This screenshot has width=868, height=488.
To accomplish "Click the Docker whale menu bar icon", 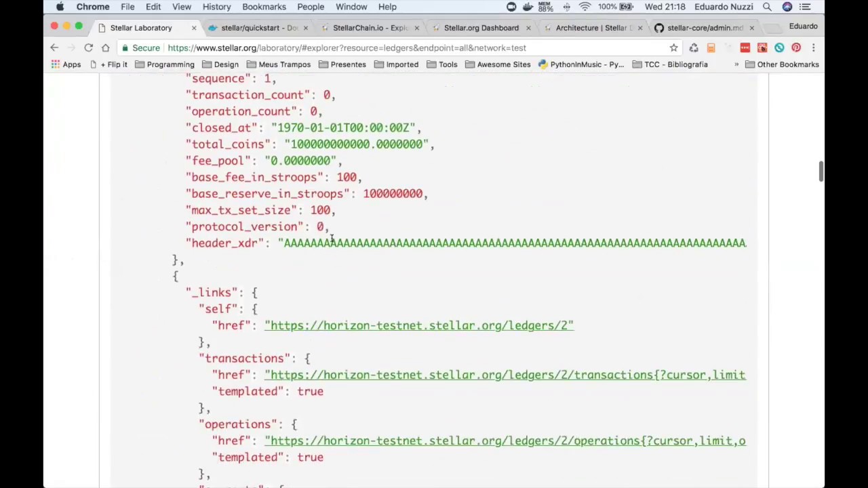I will tap(529, 7).
